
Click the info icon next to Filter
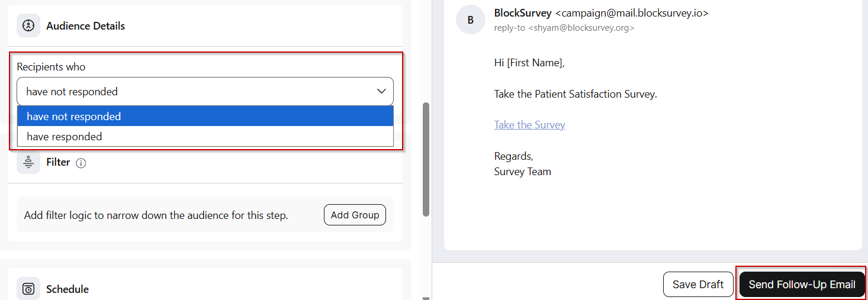[81, 163]
